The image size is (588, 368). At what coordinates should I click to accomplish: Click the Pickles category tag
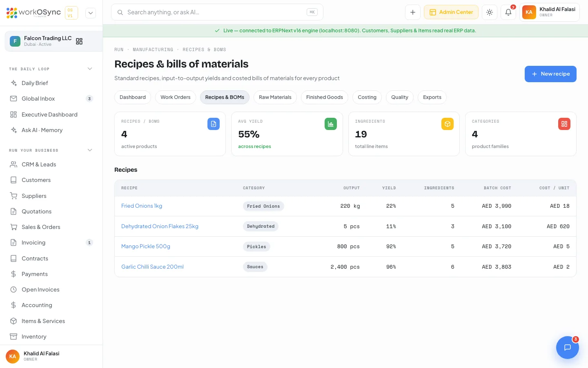256,247
